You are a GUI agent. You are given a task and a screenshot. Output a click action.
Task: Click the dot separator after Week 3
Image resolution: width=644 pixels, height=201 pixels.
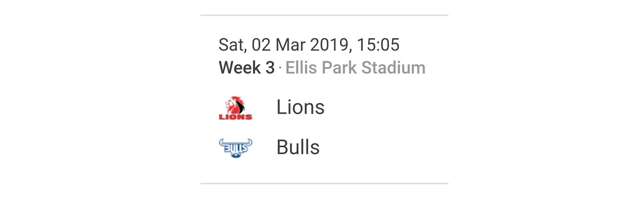pyautogui.click(x=280, y=68)
